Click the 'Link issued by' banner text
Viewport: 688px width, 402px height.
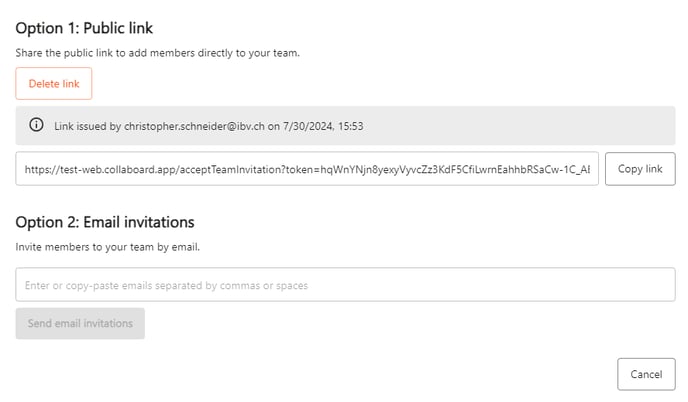87,126
